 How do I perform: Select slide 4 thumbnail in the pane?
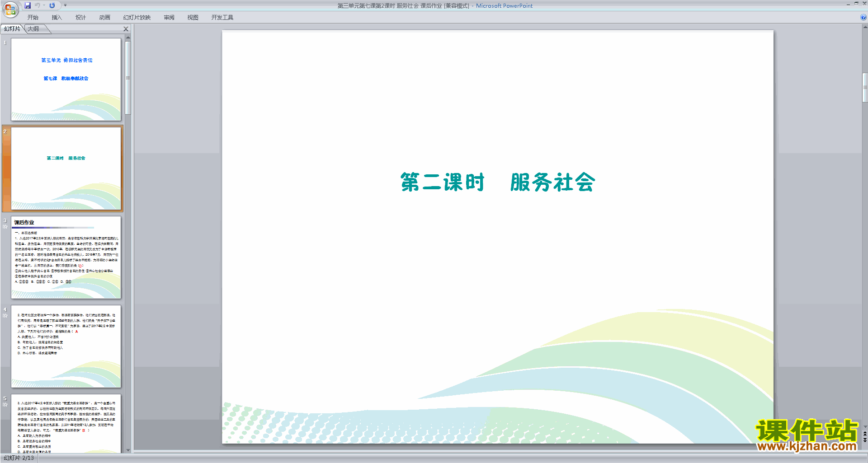pos(66,346)
